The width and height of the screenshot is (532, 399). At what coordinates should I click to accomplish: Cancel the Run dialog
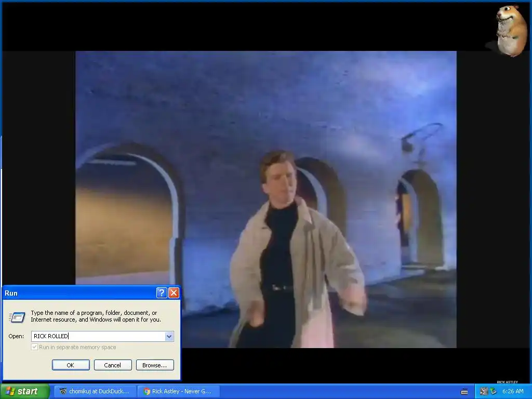pyautogui.click(x=113, y=365)
